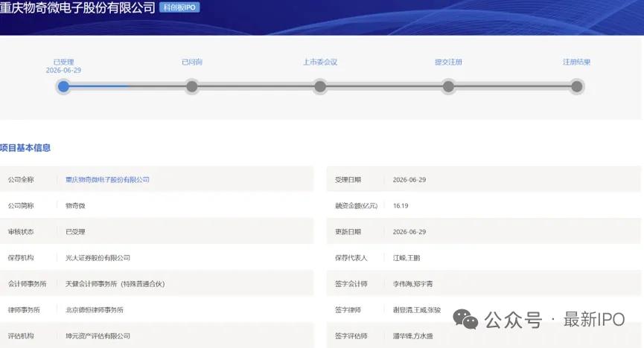This screenshot has height=348, width=644.
Task: Click the 融资金额(亿元) field label
Action: (356, 205)
